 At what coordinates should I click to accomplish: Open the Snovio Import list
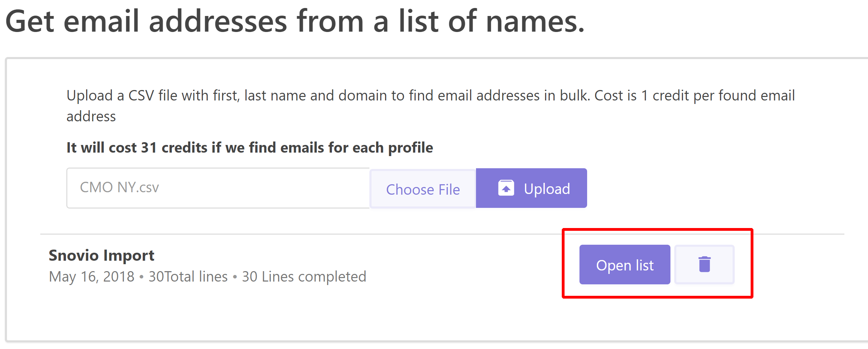[x=625, y=265]
